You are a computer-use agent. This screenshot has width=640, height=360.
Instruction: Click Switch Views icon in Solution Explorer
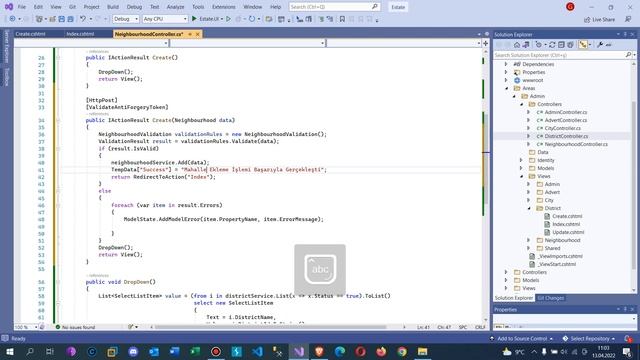(x=526, y=45)
